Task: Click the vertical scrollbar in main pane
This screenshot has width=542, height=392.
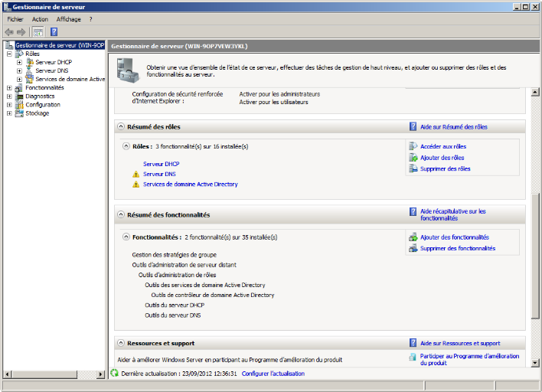Action: pos(535,230)
